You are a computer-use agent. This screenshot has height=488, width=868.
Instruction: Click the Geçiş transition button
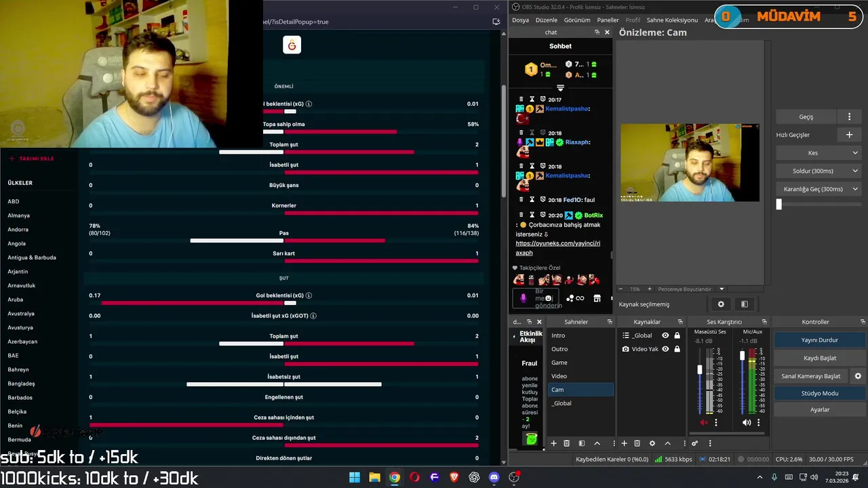806,117
